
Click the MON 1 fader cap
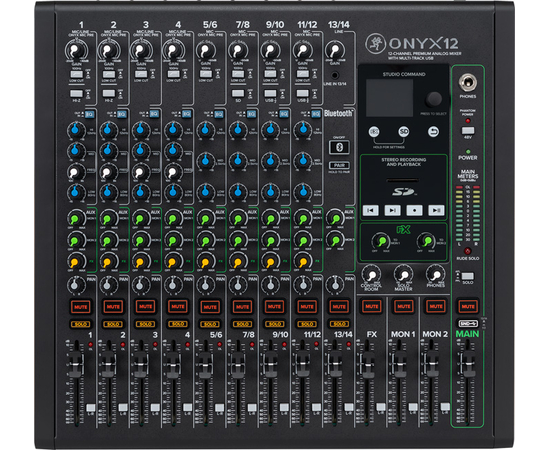pyautogui.click(x=399, y=365)
